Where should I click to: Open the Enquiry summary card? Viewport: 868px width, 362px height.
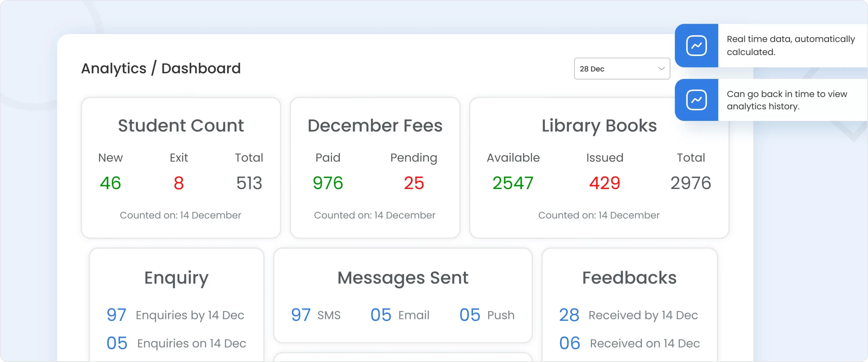click(176, 302)
